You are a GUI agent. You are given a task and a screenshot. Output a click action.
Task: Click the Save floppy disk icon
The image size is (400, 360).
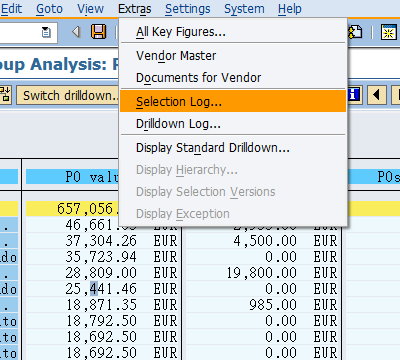98,32
